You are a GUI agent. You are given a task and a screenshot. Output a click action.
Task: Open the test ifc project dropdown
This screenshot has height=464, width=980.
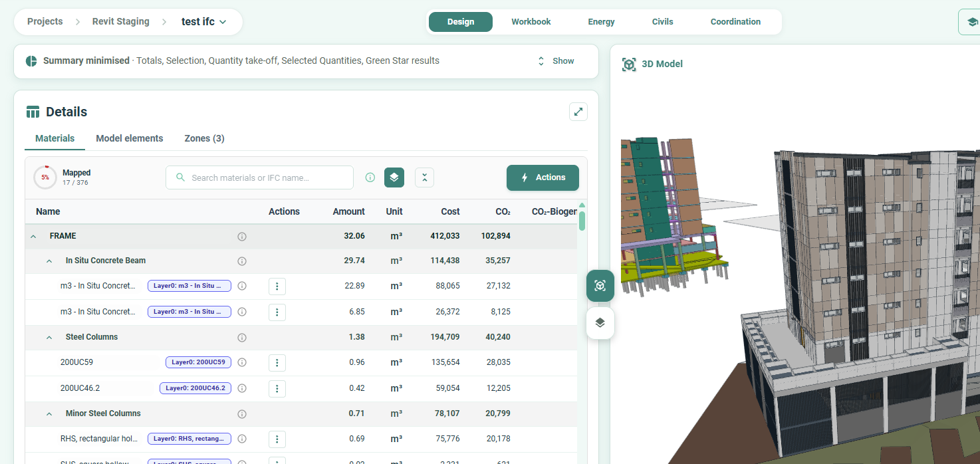point(204,21)
